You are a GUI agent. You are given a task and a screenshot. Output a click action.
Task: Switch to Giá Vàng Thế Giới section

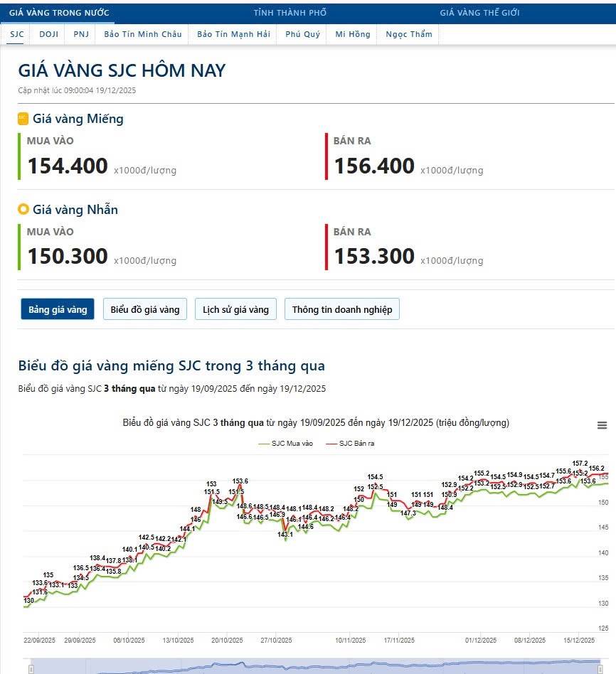tap(479, 13)
